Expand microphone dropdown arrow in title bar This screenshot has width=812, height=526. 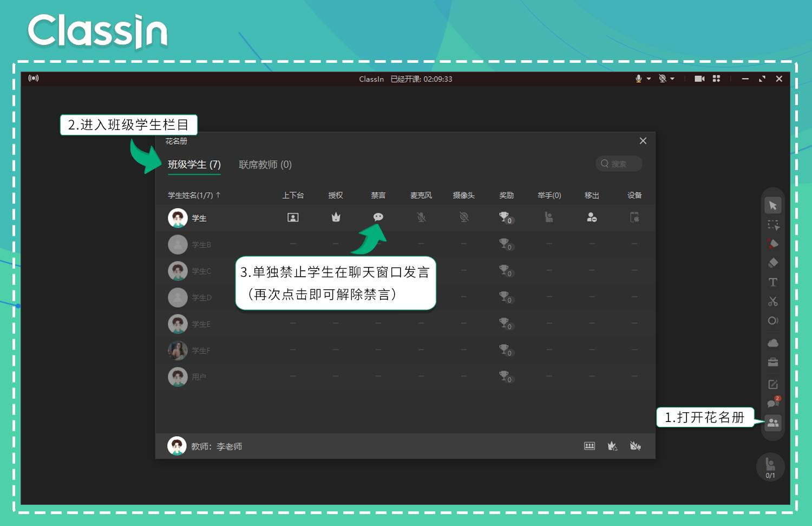tap(649, 79)
